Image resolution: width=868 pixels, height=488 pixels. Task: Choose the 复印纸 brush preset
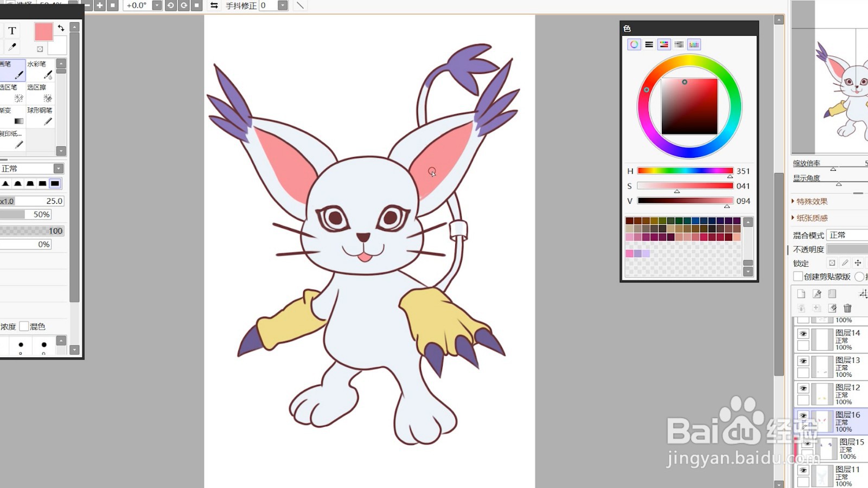click(x=12, y=139)
